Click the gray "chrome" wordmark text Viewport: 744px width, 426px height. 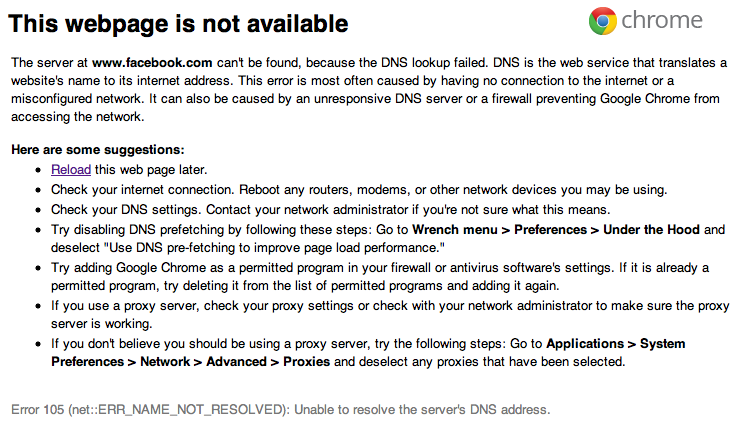tap(661, 21)
